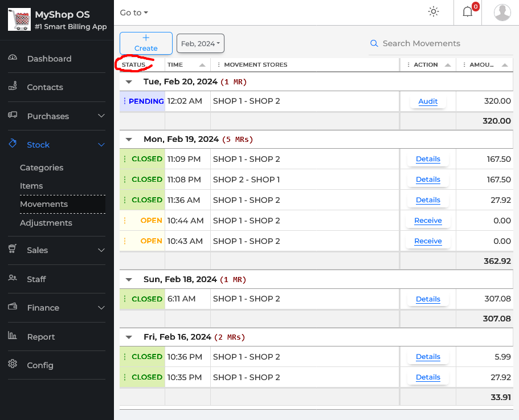Click the Create movement button

146,43
